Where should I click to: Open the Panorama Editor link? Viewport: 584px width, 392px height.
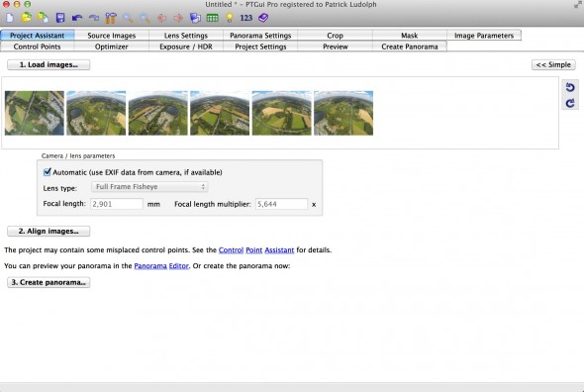161,266
